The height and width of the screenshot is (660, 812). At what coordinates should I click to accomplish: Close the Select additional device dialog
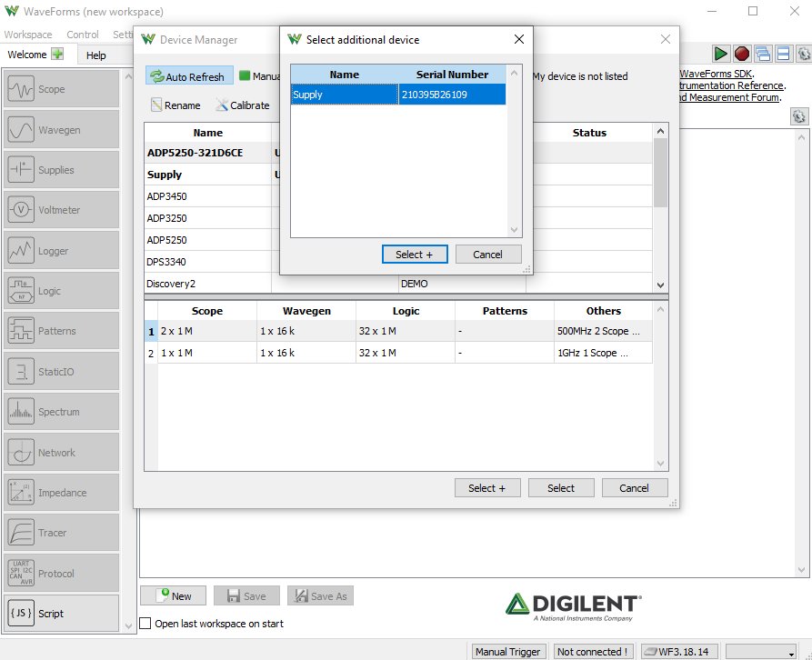(519, 39)
